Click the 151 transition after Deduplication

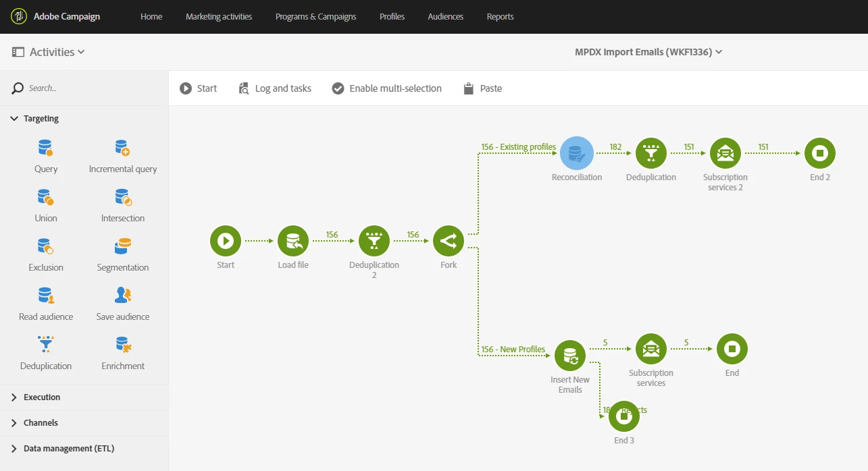(688, 146)
